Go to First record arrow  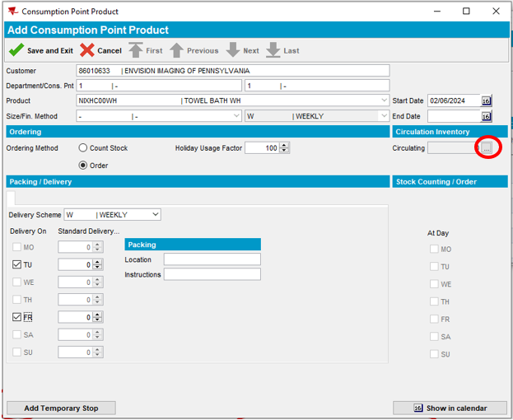pos(136,50)
